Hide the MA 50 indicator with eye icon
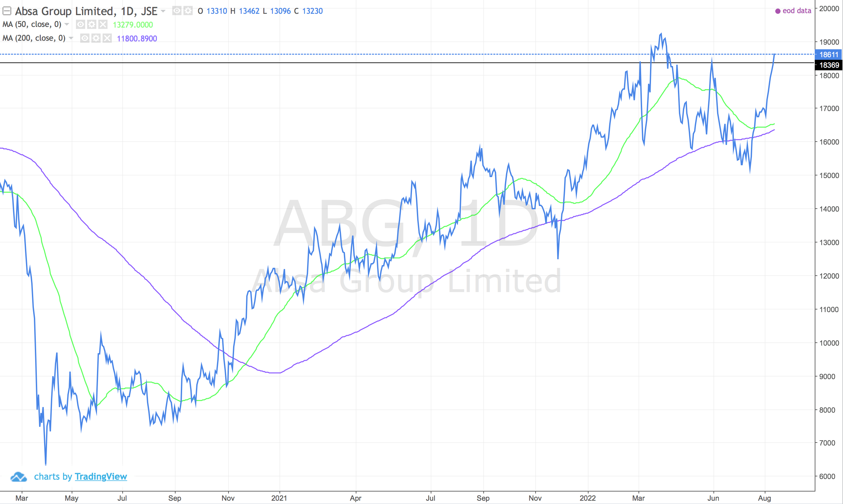Image resolution: width=843 pixels, height=504 pixels. [81, 24]
